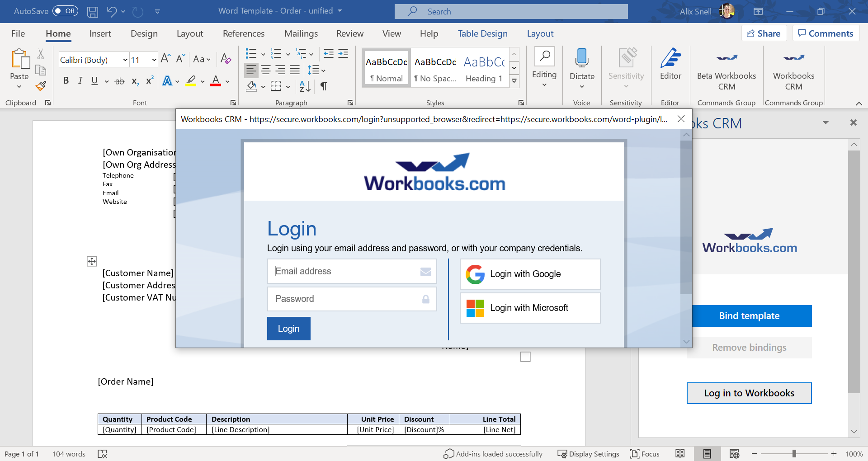Image resolution: width=868 pixels, height=461 pixels.
Task: Open the Editor tool
Action: coord(670,65)
